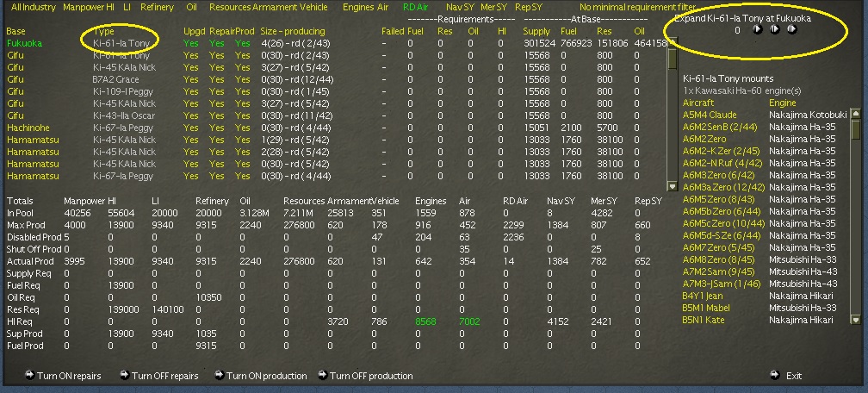Toggle the Upgd Yes for Fukuoka Ki-61-Ia Tony
Viewport: 868px width, 393px height.
(190, 43)
